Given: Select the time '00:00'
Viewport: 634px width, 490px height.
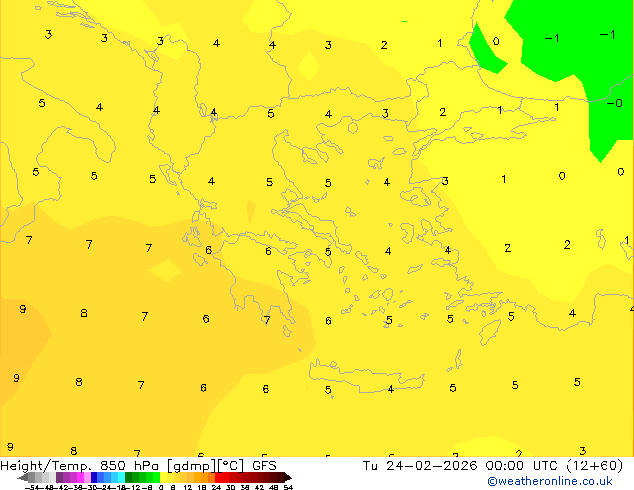Looking at the screenshot, I should (505, 466).
